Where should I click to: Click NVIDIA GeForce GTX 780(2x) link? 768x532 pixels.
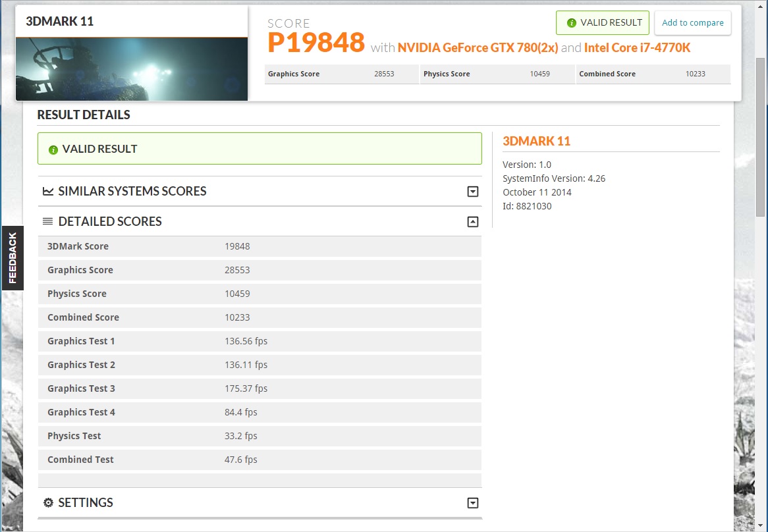coord(478,47)
